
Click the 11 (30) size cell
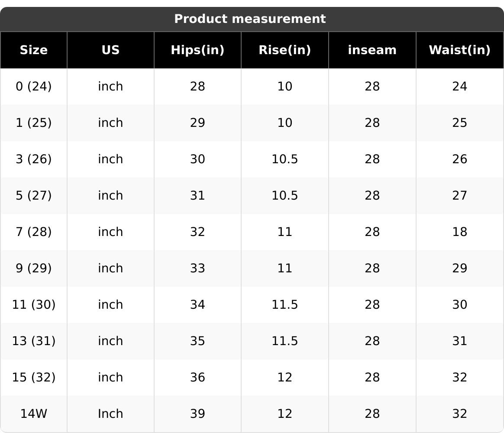[34, 305]
